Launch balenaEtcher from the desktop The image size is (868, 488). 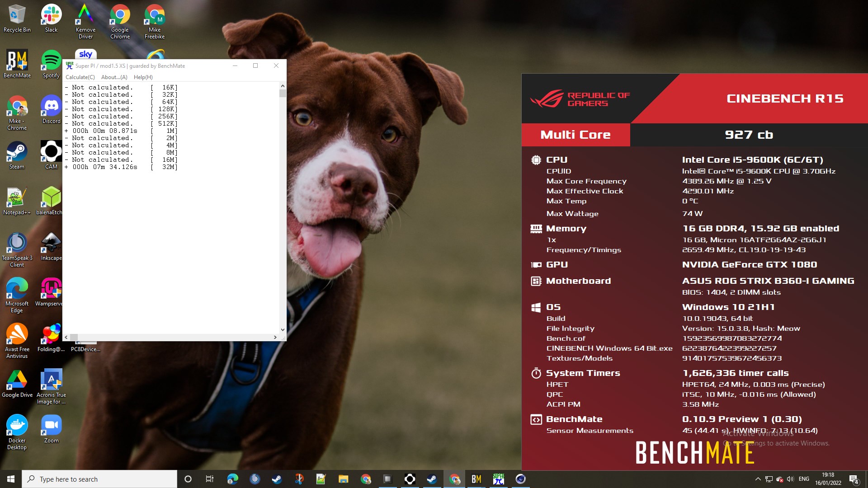point(50,201)
